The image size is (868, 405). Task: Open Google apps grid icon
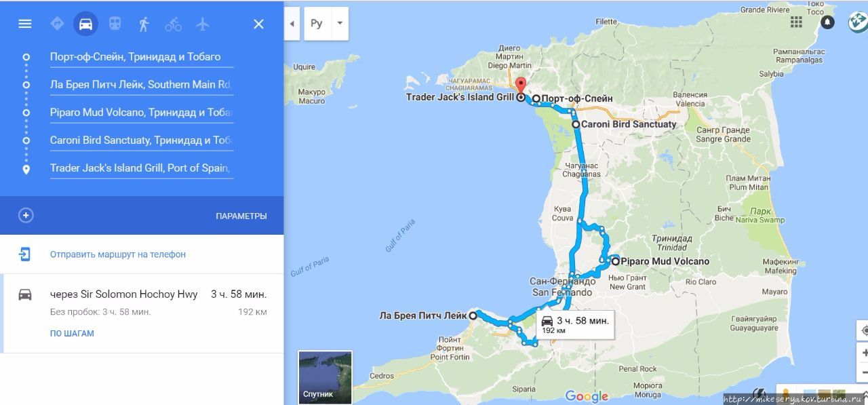coord(797,22)
